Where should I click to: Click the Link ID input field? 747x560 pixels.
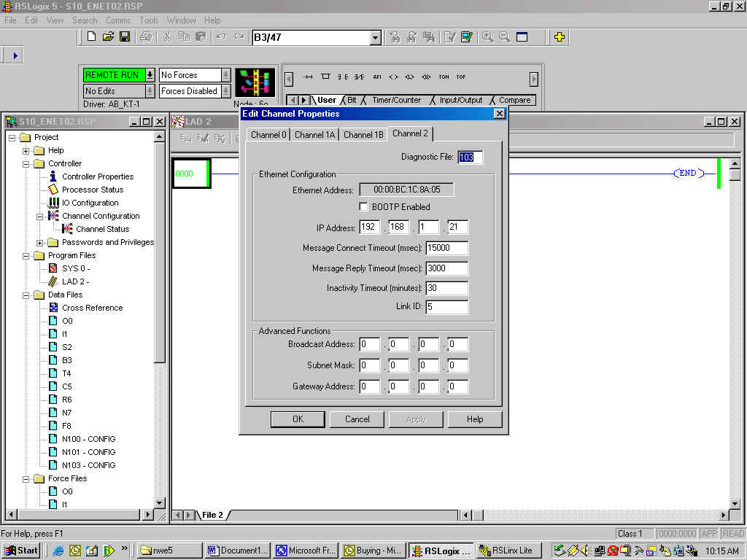tap(446, 307)
